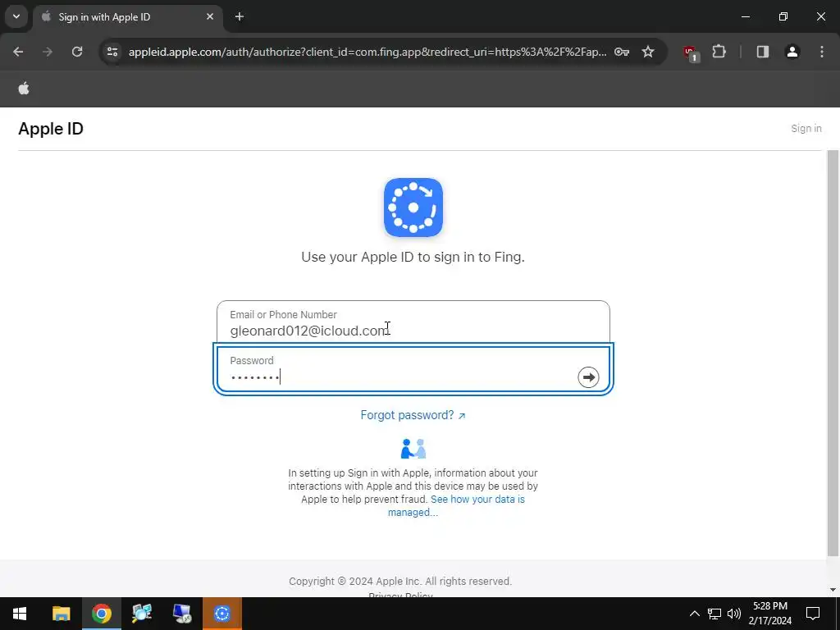The height and width of the screenshot is (630, 840).
Task: Switch to Chrome in the taskbar
Action: 101,614
